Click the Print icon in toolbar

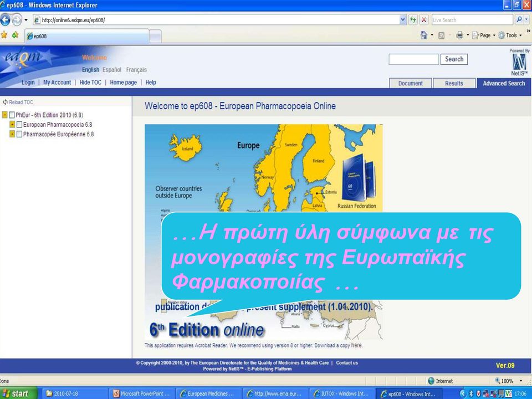pyautogui.click(x=460, y=35)
